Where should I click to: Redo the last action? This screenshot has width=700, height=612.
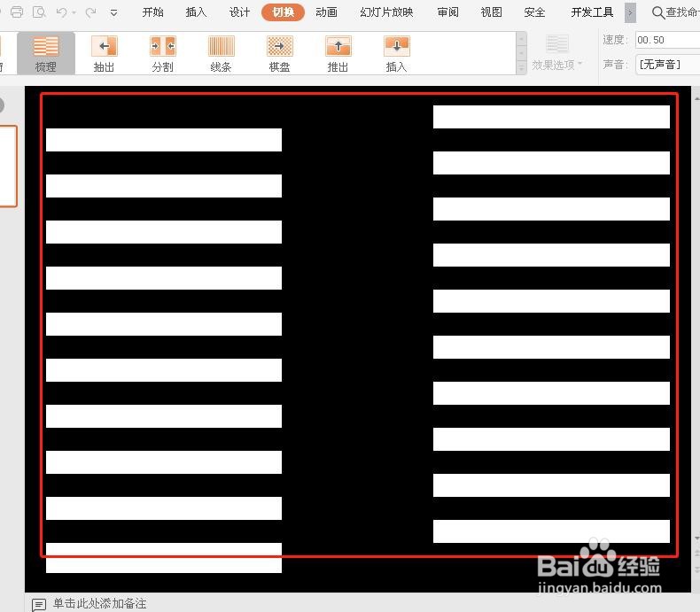(x=90, y=12)
